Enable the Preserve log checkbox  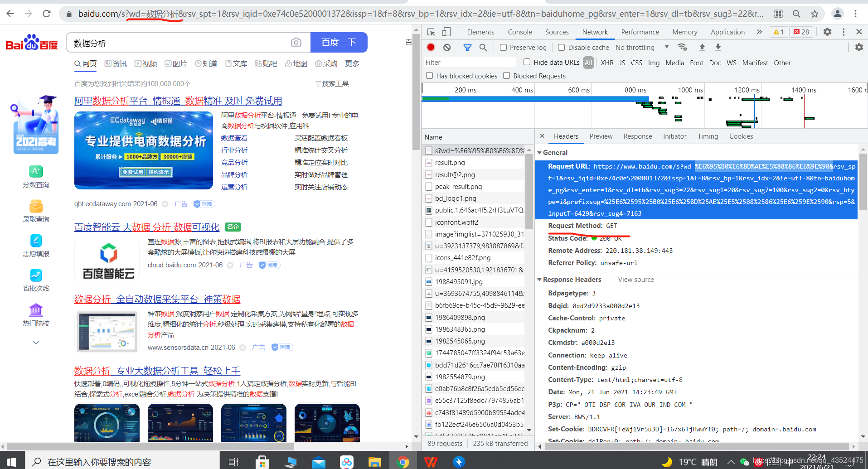[x=503, y=47]
